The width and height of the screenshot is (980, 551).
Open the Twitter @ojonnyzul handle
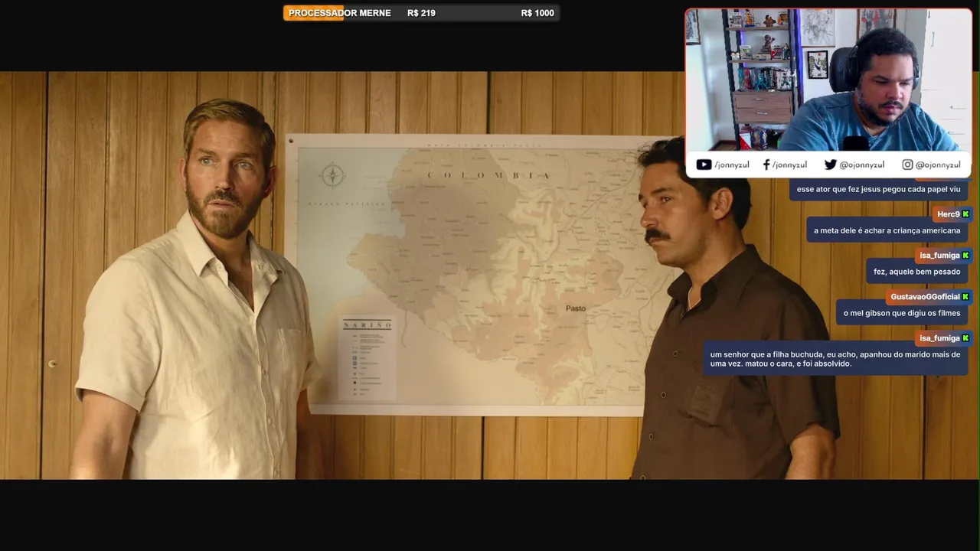[x=862, y=165]
